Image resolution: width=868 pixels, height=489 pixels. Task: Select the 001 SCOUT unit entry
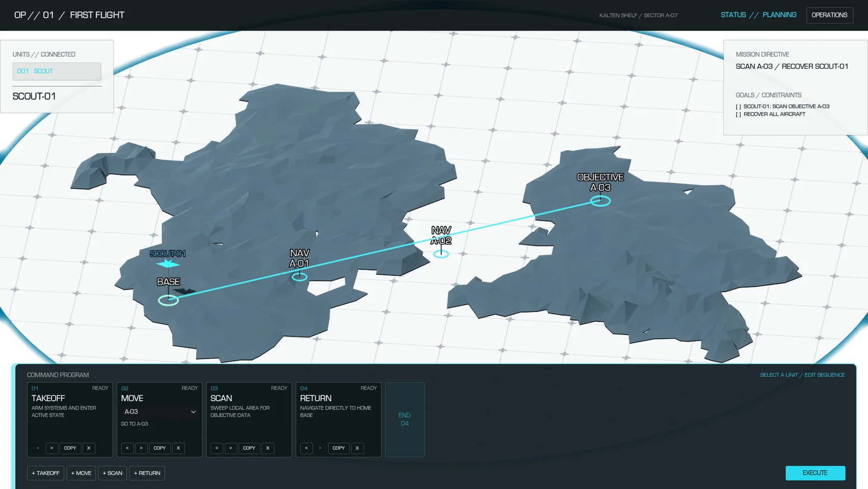click(x=57, y=71)
